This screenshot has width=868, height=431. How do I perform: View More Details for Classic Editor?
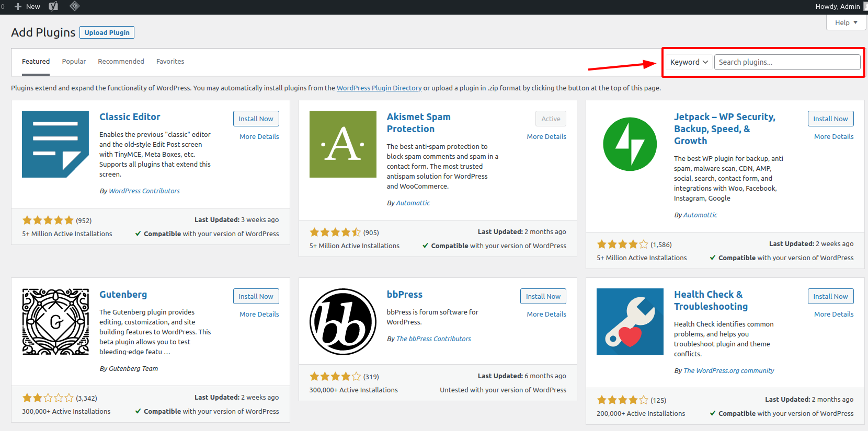[259, 136]
